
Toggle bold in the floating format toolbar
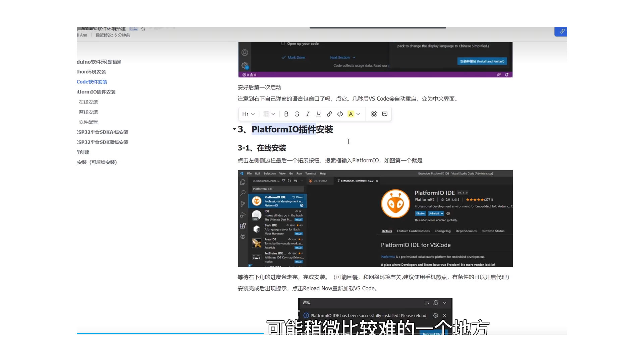[x=286, y=114]
